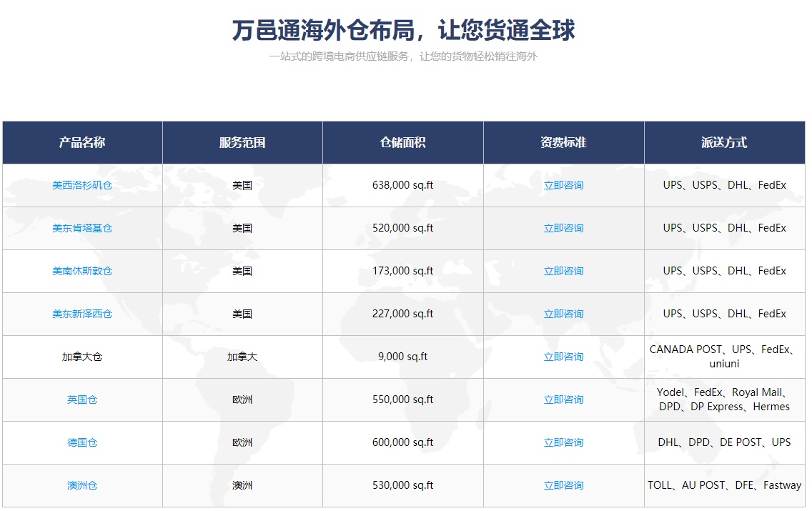Click 立即咨询 in the 美西洛杉矶仓 row
This screenshot has width=812, height=511.
(x=563, y=185)
